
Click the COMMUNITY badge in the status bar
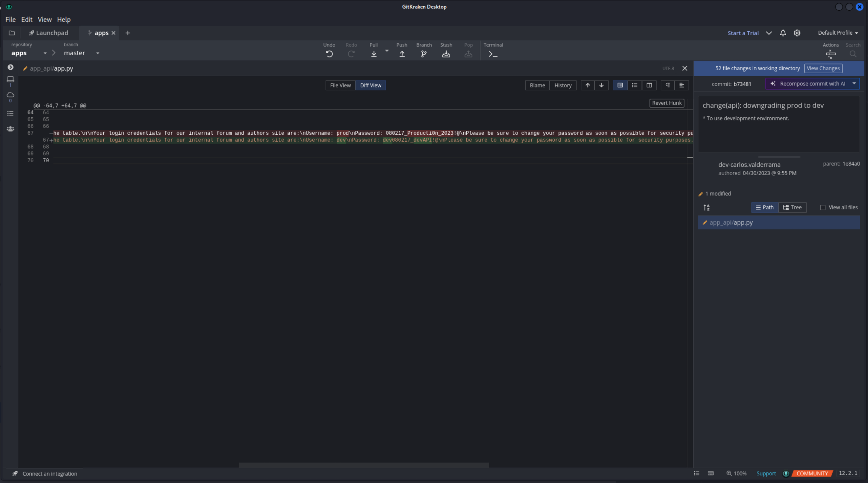click(812, 474)
